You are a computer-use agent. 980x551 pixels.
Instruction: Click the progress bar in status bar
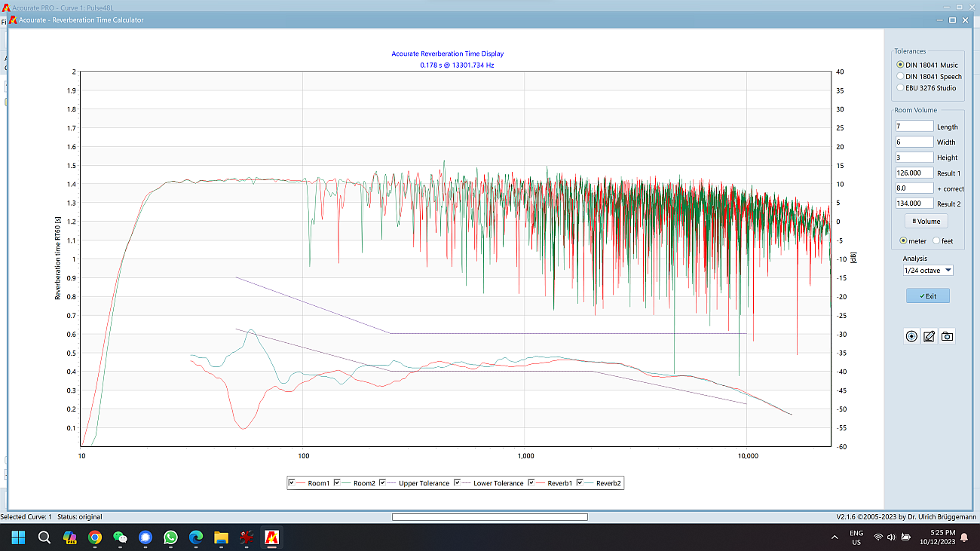tap(490, 517)
